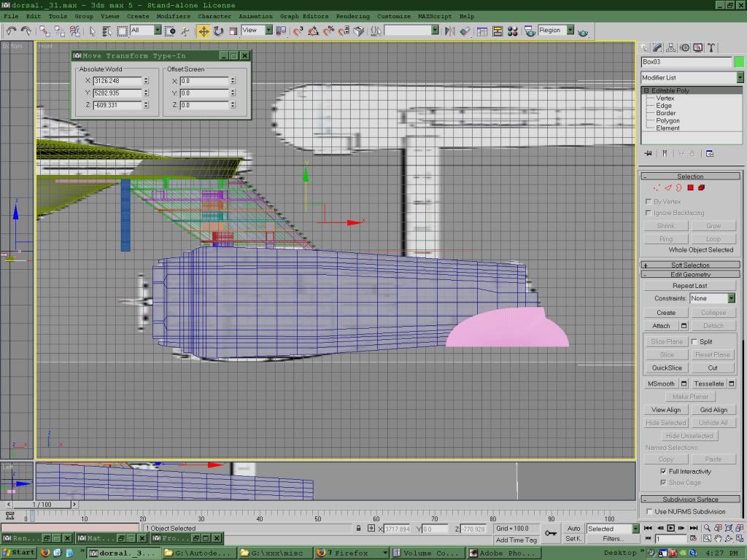Click the MSmooth button
This screenshot has width=747, height=560.
click(661, 384)
